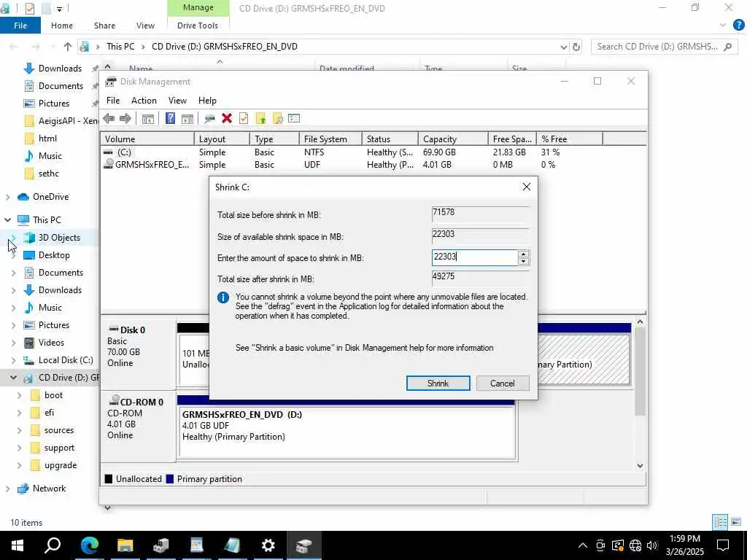Image resolution: width=747 pixels, height=560 pixels.
Task: Collapse CD Drive (D:) tree node
Action: pyautogui.click(x=13, y=378)
